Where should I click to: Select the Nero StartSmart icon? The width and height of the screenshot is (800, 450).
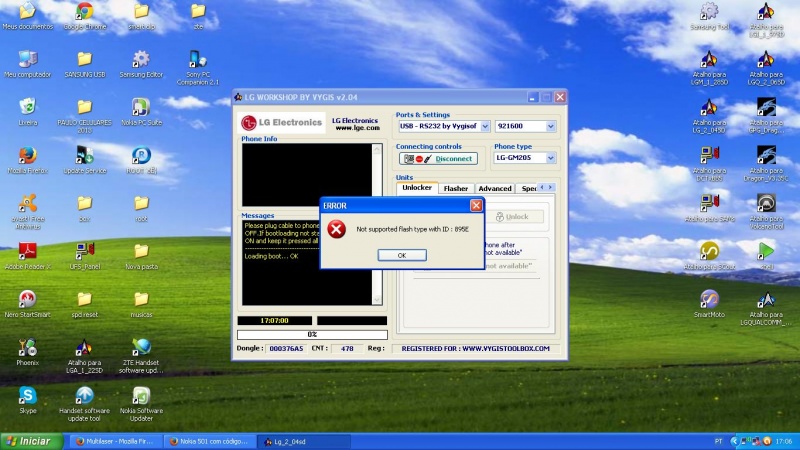coord(28,305)
